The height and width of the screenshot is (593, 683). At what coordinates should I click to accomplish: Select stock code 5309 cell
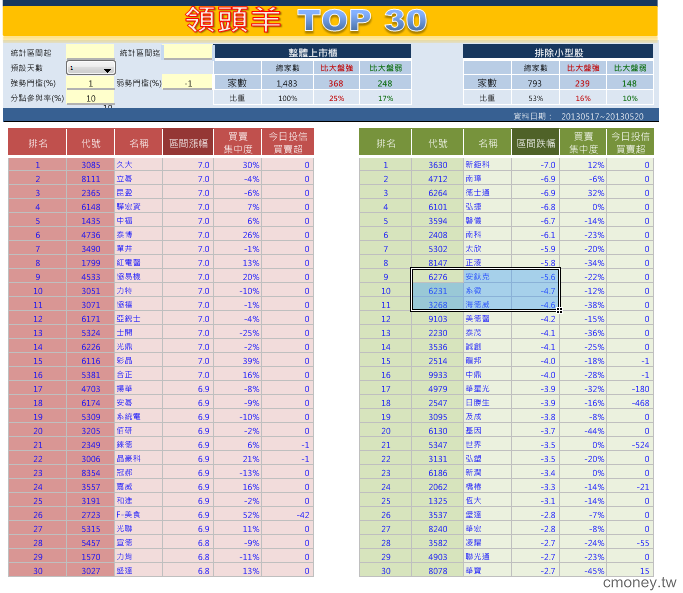point(91,417)
